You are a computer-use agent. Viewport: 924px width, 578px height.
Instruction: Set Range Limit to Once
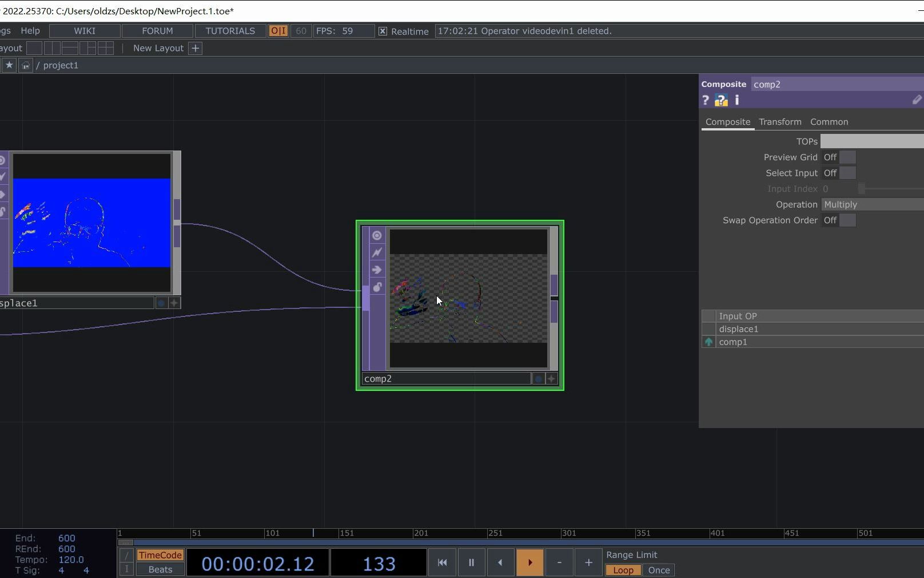[x=658, y=570]
